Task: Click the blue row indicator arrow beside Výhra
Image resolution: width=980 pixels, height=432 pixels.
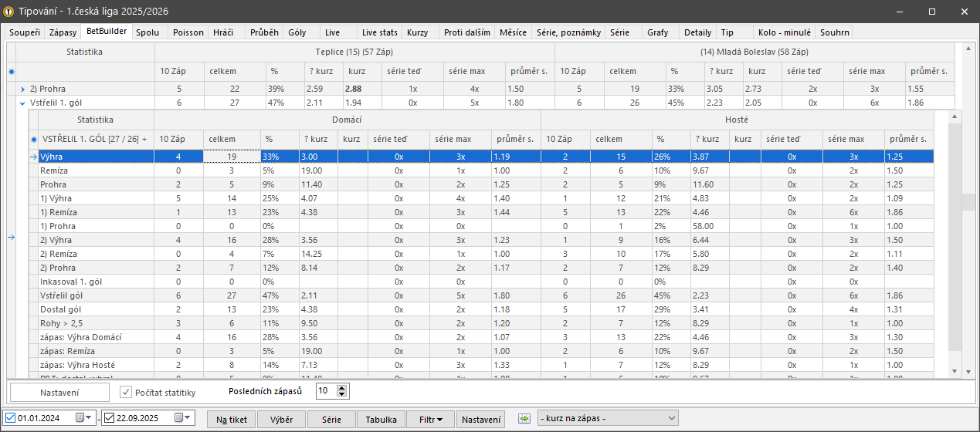Action: tap(33, 156)
